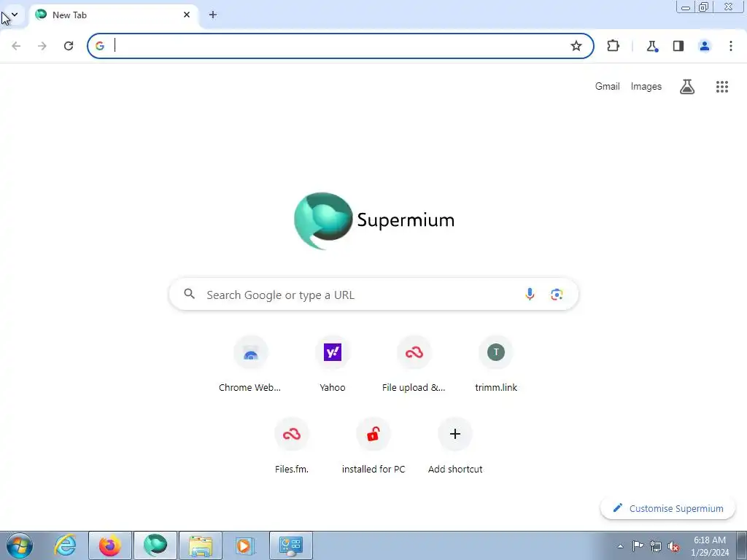Open Windows Media Player from taskbar
Image resolution: width=747 pixels, height=560 pixels.
245,545
